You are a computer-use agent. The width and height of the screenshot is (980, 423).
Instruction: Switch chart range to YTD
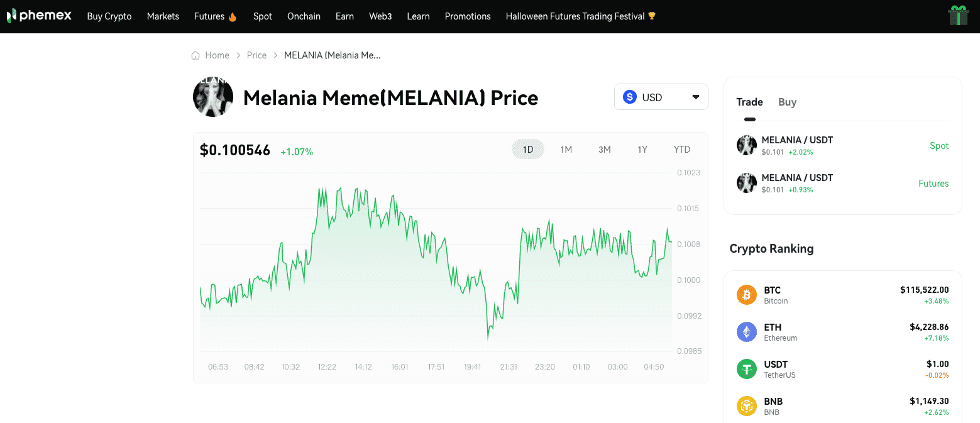pyautogui.click(x=682, y=150)
